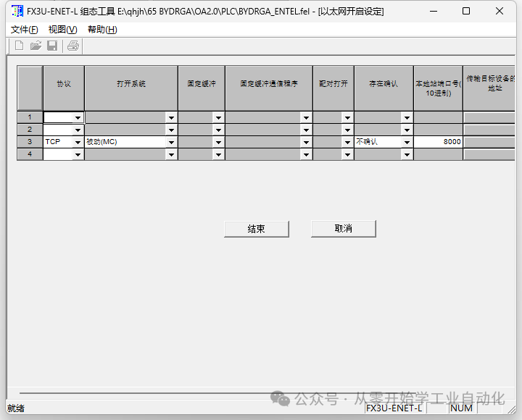522x420 pixels.
Task: Open protocol dropdown in row 4
Action: [78, 155]
